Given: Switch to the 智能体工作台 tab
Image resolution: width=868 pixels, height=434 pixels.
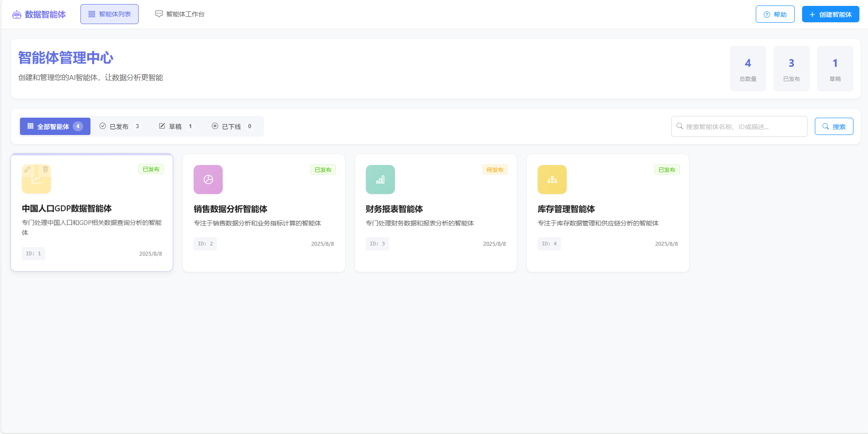Looking at the screenshot, I should tap(180, 14).
